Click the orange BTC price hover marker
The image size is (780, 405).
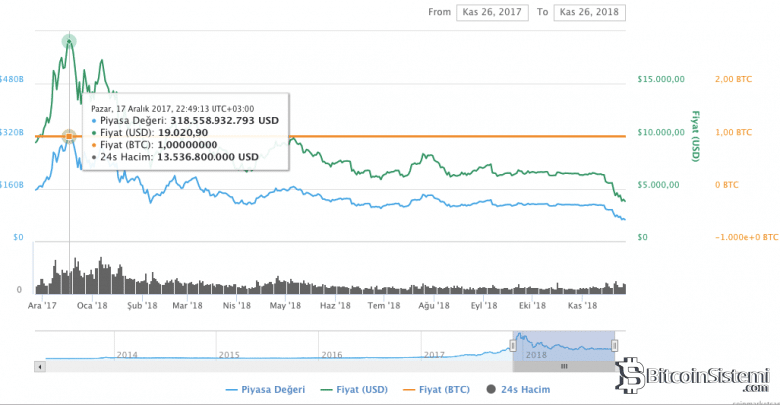tap(69, 136)
